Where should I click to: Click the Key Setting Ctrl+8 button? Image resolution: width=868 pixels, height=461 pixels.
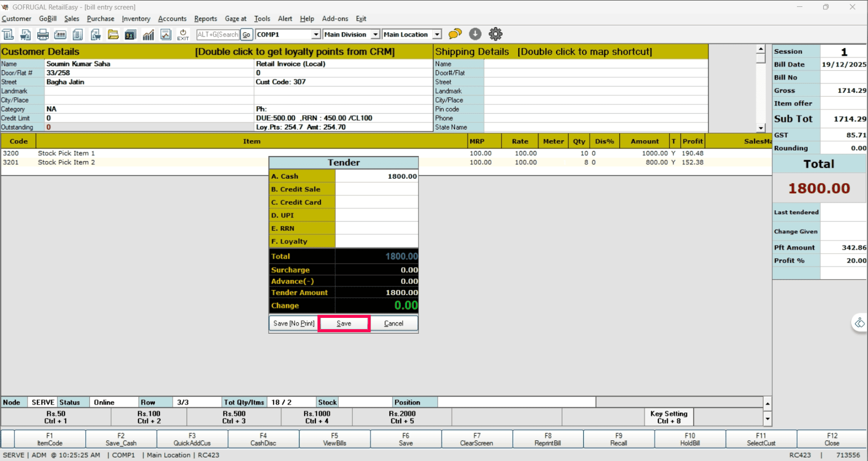click(669, 417)
